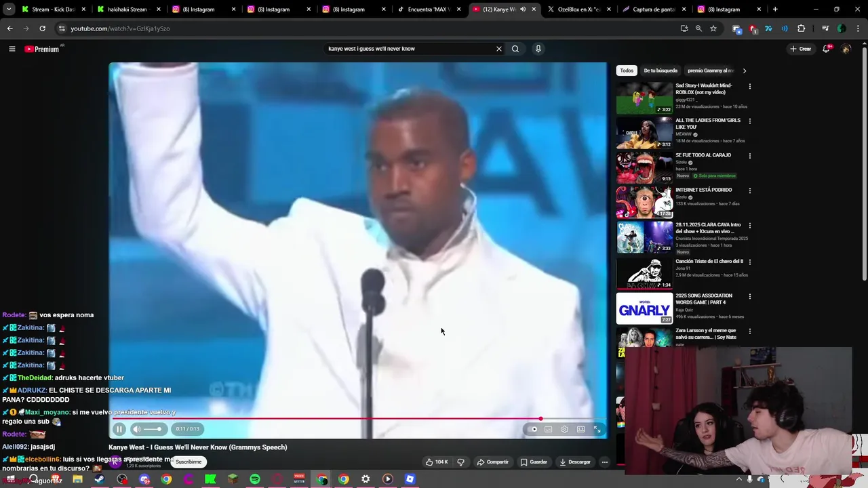The height and width of the screenshot is (488, 868).
Task: Open options for ALL THE LADIES video
Action: tap(749, 121)
